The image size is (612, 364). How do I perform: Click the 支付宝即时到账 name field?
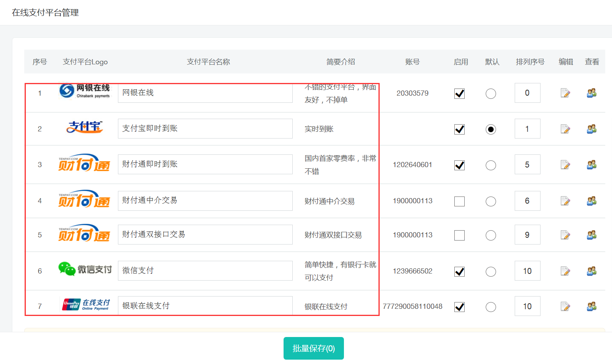[x=205, y=129]
